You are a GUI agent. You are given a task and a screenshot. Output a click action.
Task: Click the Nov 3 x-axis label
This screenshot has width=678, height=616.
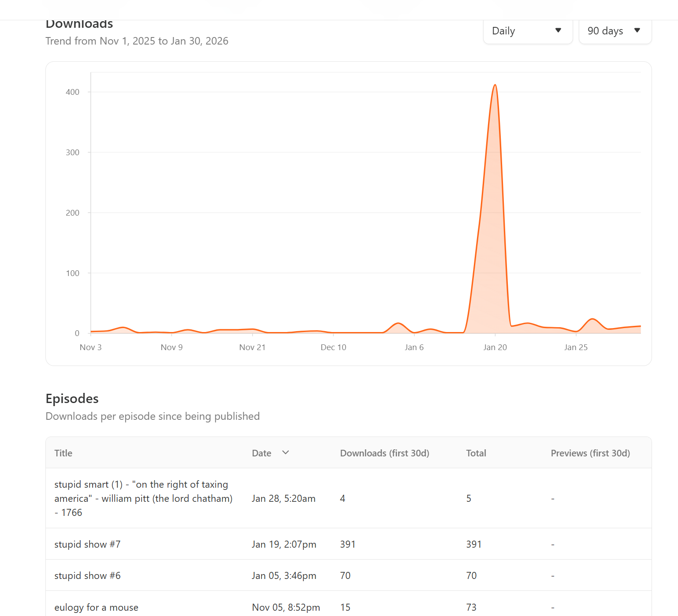click(x=90, y=347)
